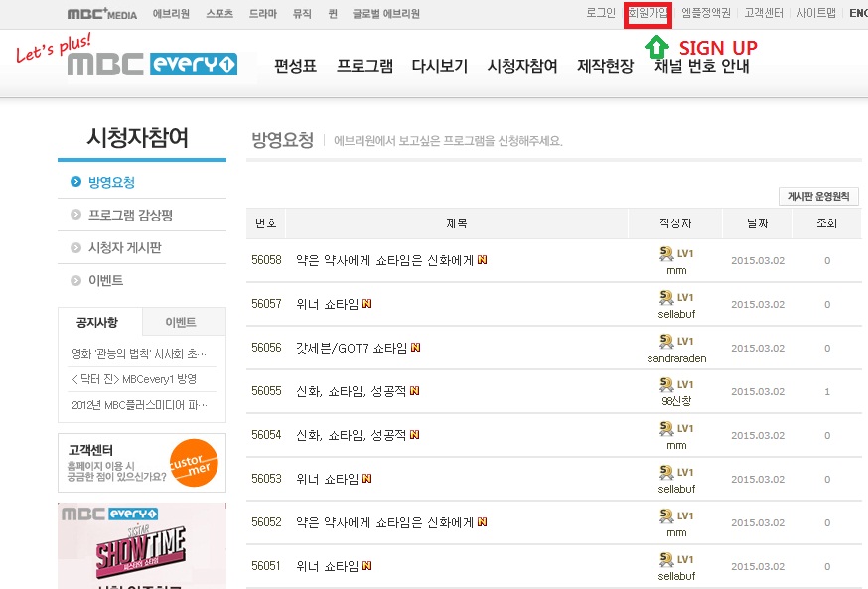Screen dimensions: 868x589
Task: Click the 회원가입 sign up link
Action: pyautogui.click(x=648, y=13)
